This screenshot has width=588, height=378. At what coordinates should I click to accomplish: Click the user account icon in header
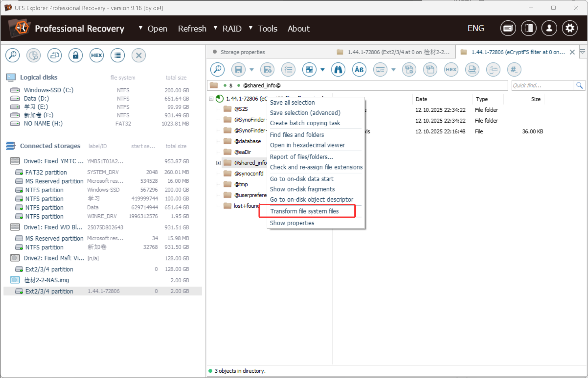(x=549, y=28)
